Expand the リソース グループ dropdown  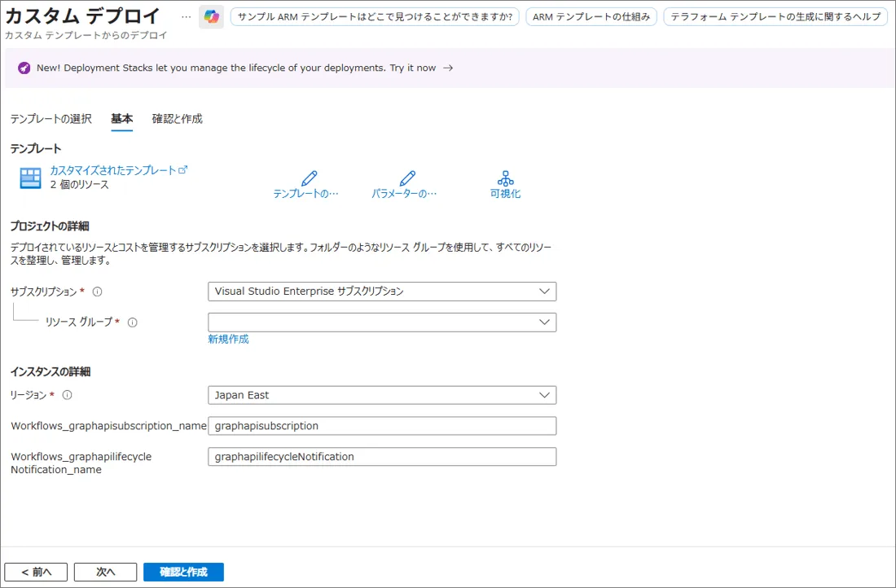[382, 323]
